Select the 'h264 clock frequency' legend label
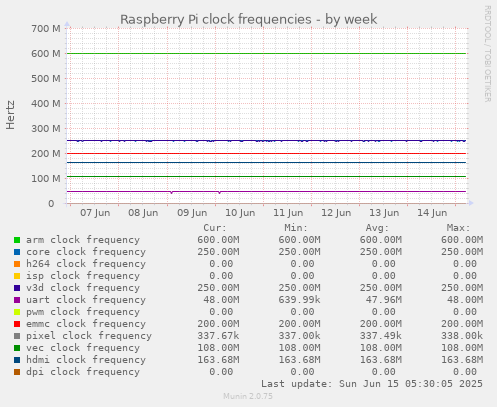The width and height of the screenshot is (497, 407). point(86,264)
